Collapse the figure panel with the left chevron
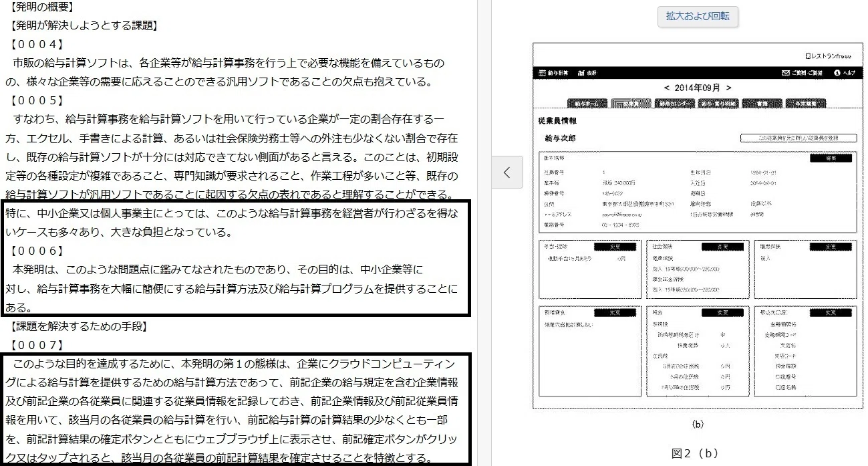Screen dimensions: 868x466 coord(507,172)
